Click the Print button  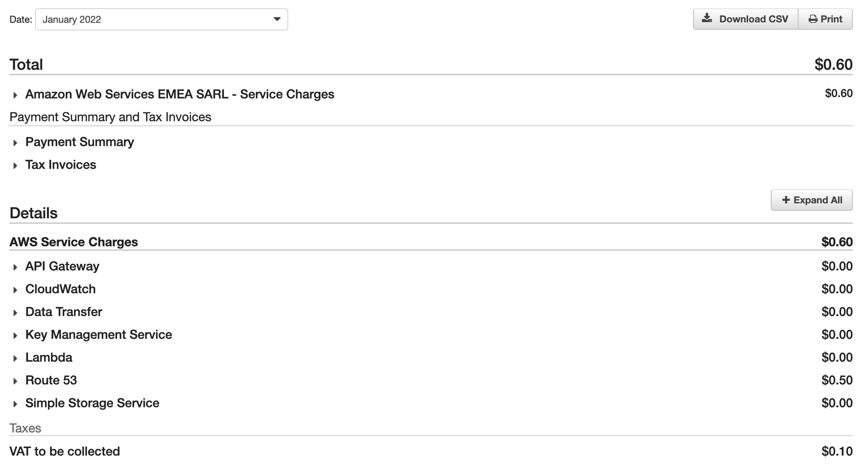pyautogui.click(x=826, y=19)
